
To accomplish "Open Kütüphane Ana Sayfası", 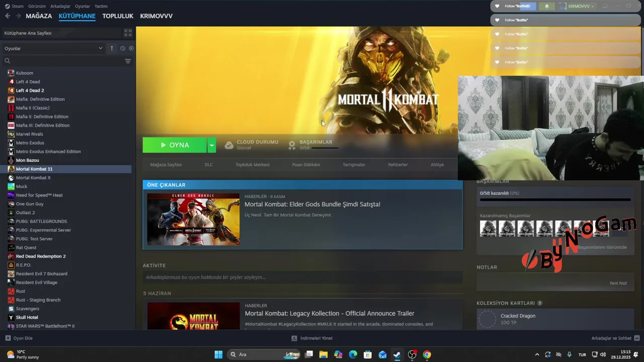I will point(28,33).
